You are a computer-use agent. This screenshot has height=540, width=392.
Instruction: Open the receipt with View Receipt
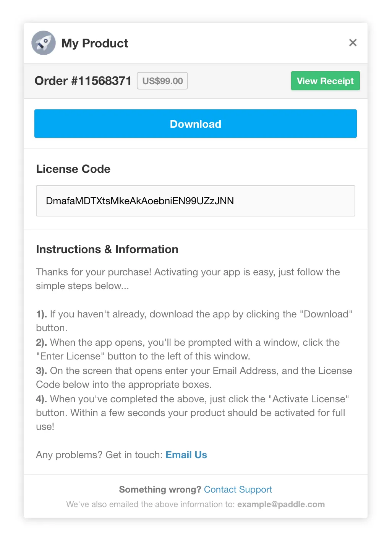point(325,81)
